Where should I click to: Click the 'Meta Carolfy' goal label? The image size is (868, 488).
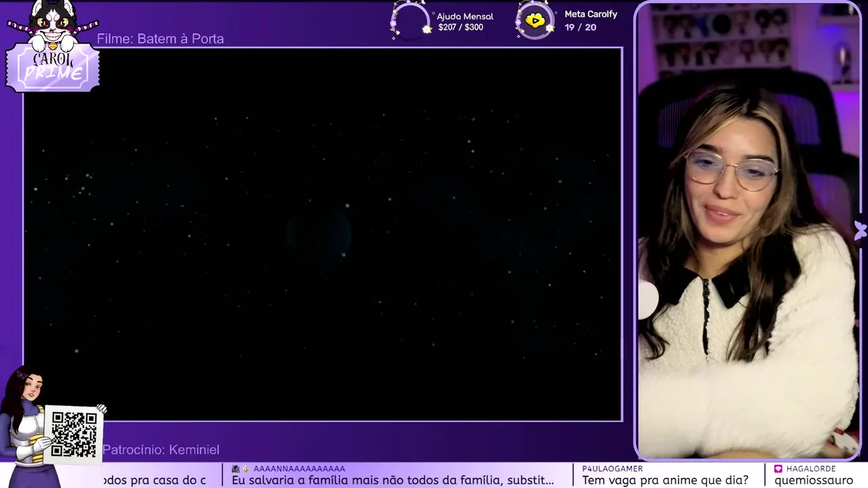click(x=591, y=14)
